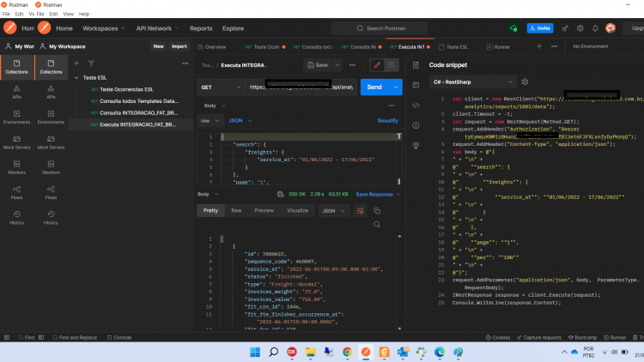Switch to the Consulta todo request tab
This screenshot has width=644, height=362.
tap(313, 47)
